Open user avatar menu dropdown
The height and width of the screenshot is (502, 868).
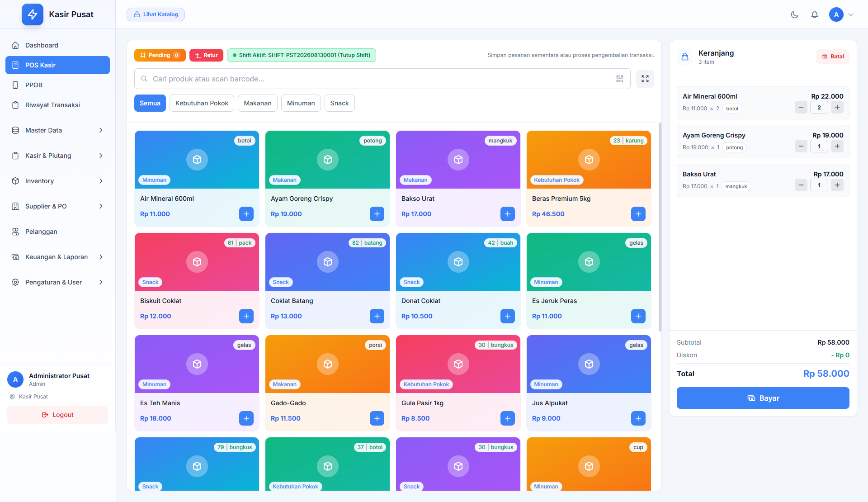pos(841,14)
